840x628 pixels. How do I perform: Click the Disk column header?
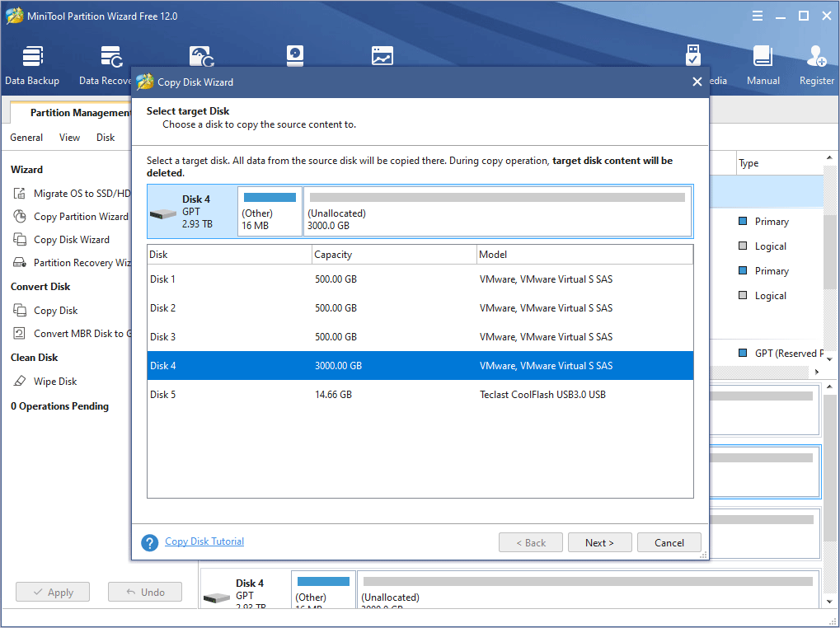pos(230,255)
